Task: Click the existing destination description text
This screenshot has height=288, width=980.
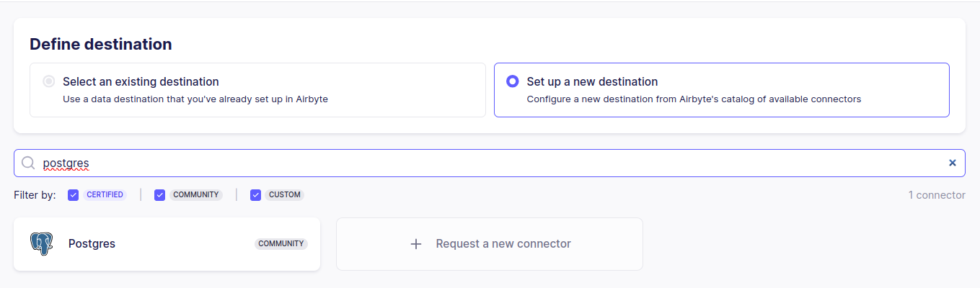Action: coord(195,99)
